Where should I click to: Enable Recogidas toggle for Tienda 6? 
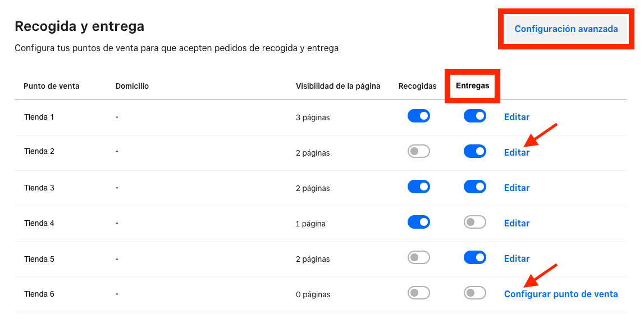[x=418, y=293]
